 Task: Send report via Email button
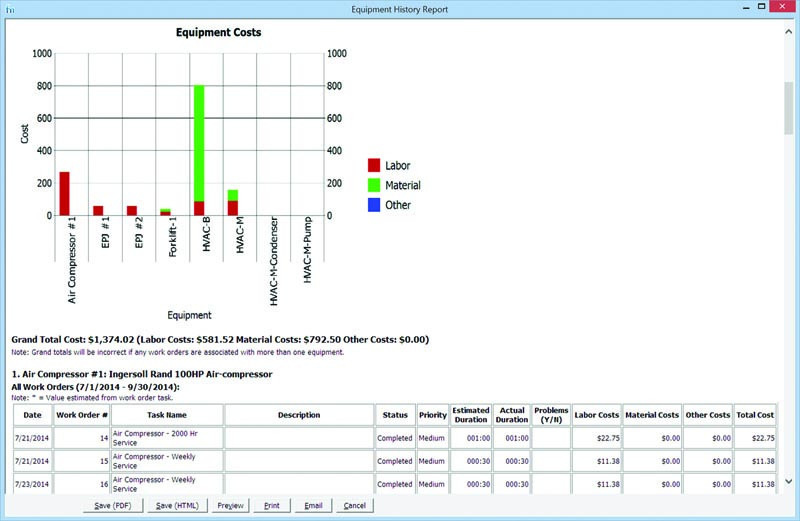[313, 505]
